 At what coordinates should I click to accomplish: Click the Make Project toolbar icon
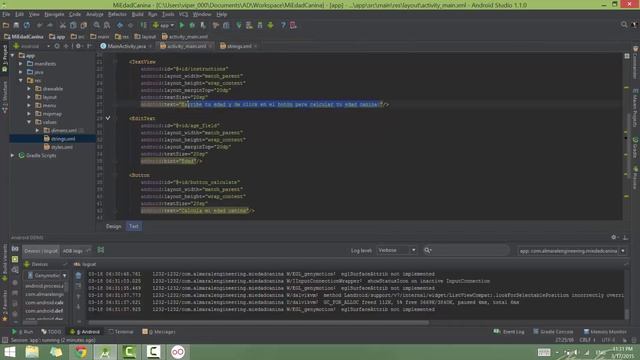144,25
